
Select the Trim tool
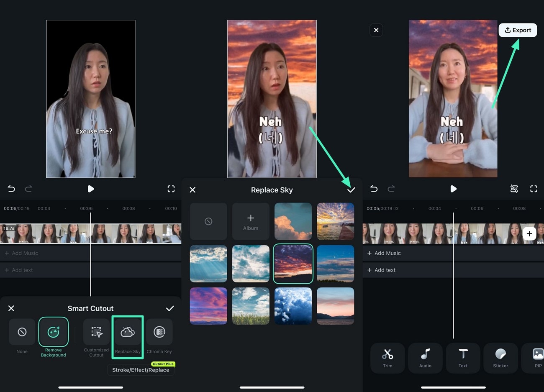[387, 358]
